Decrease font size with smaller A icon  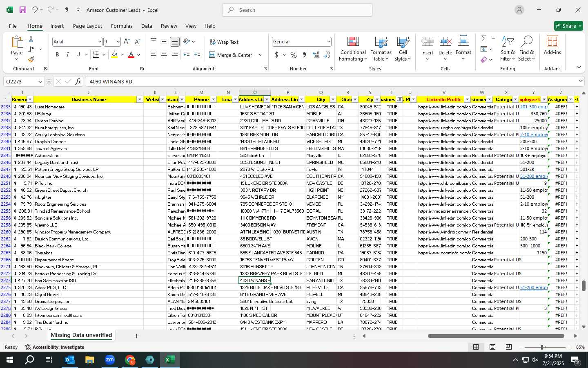point(137,42)
